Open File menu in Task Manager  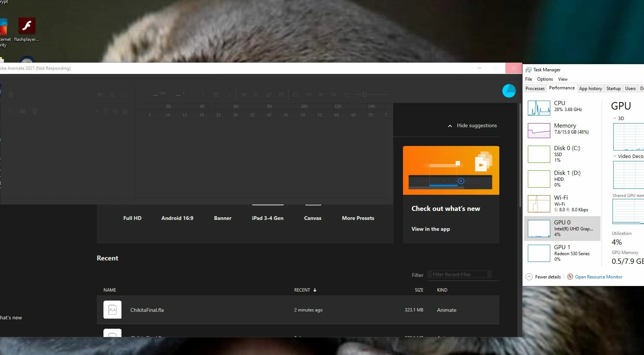pos(529,79)
